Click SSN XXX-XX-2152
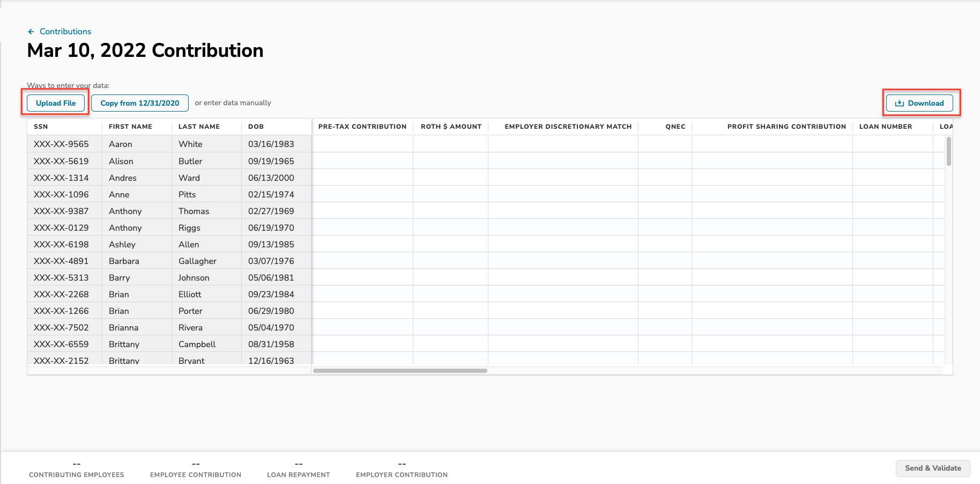The width and height of the screenshot is (980, 484). [61, 360]
